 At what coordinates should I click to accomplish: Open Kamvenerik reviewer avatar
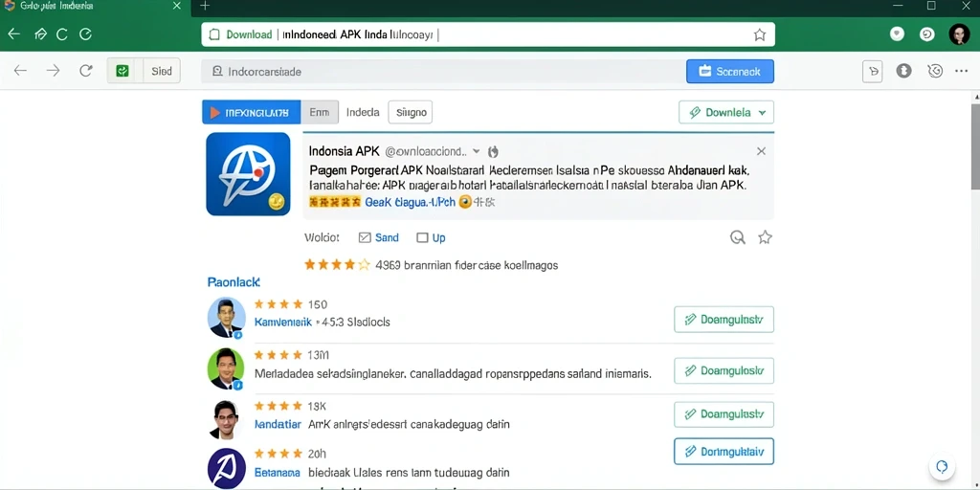coord(226,318)
